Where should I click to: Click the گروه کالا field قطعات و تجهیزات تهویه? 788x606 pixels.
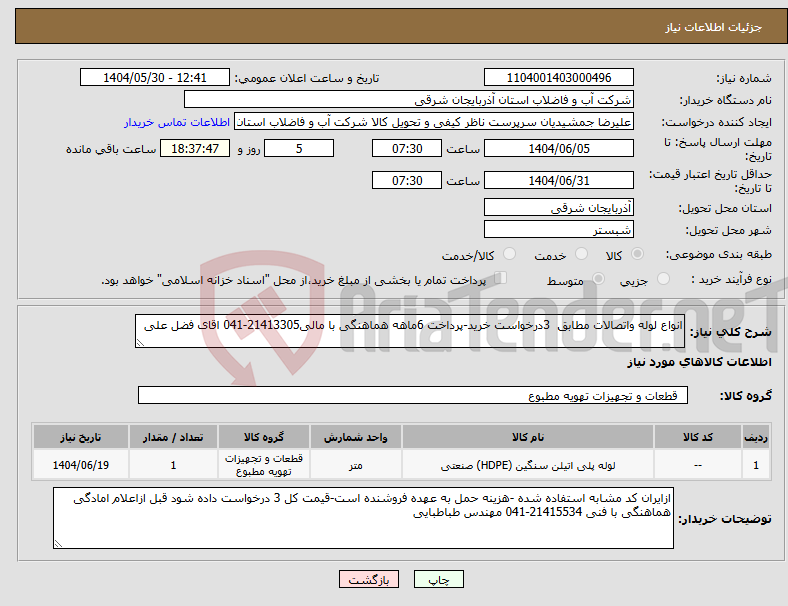413,395
